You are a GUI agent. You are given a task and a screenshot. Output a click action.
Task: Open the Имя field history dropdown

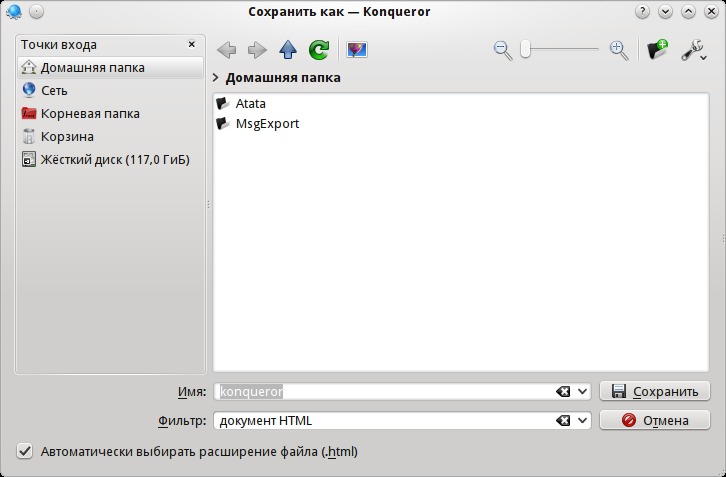click(582, 392)
